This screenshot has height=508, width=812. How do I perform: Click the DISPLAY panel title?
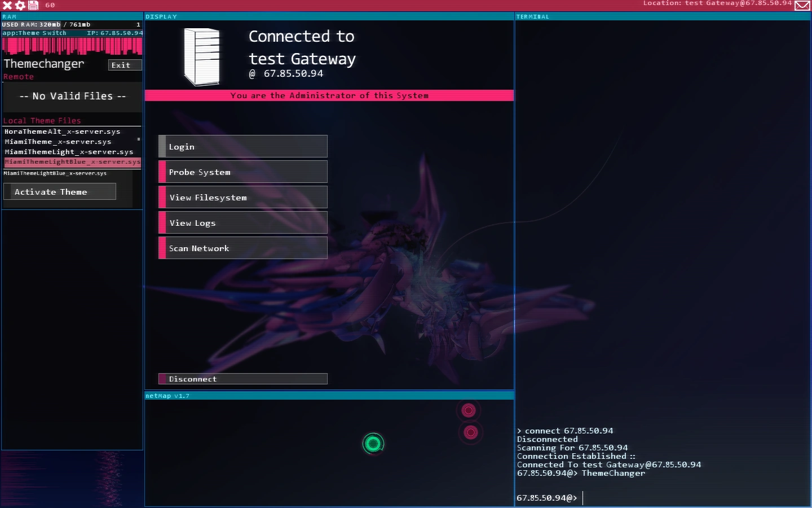161,17
